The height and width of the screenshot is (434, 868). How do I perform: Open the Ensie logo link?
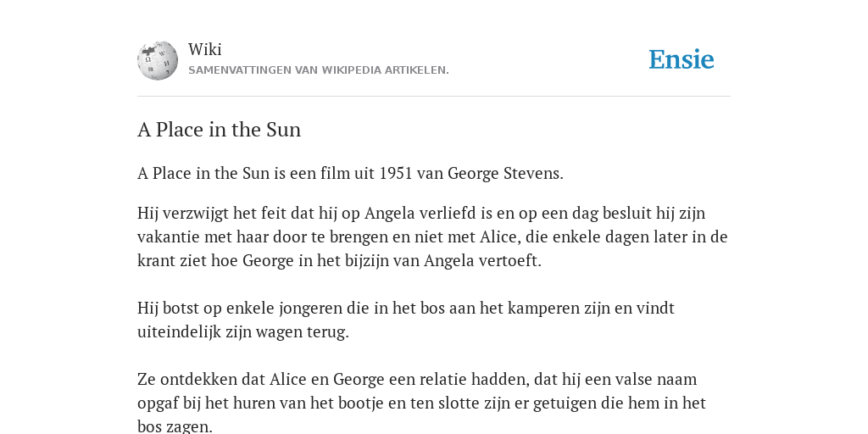pos(682,59)
